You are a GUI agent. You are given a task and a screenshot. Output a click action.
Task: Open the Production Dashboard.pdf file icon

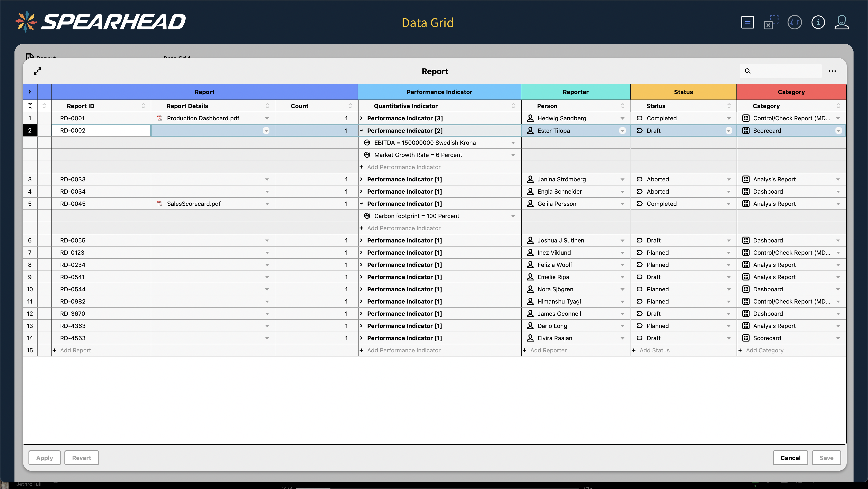(159, 118)
